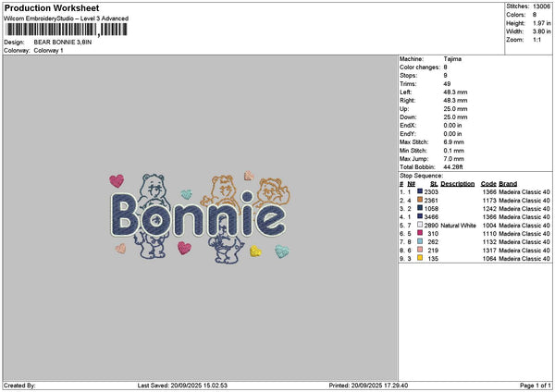Click the navy blue swatch for stop 1

[x=420, y=191]
